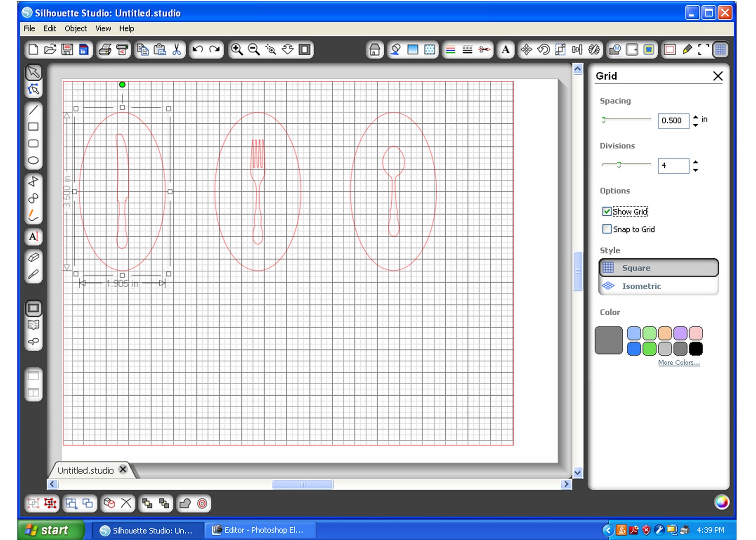This screenshot has height=540, width=756.
Task: Select the Ellipse drawing tool
Action: (x=33, y=161)
